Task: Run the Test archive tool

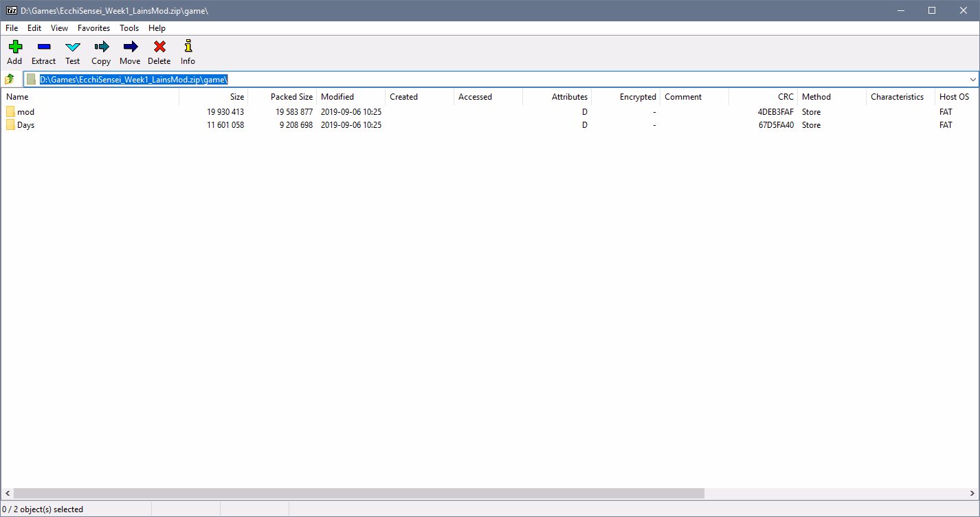Action: click(x=73, y=47)
